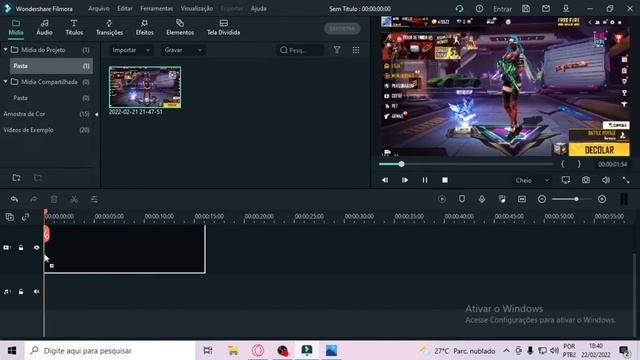Open the Editar menu
Screen dimensions: 640x360
click(x=124, y=9)
